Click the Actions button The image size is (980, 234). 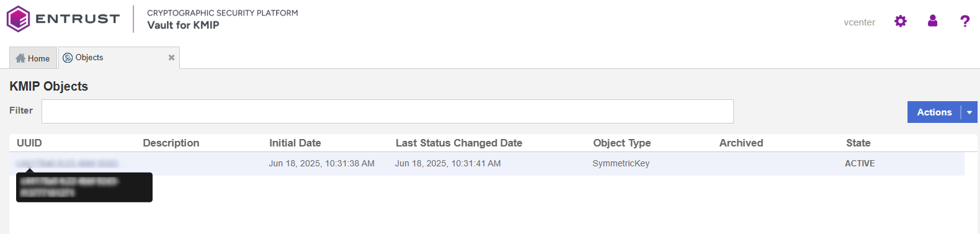[x=934, y=112]
